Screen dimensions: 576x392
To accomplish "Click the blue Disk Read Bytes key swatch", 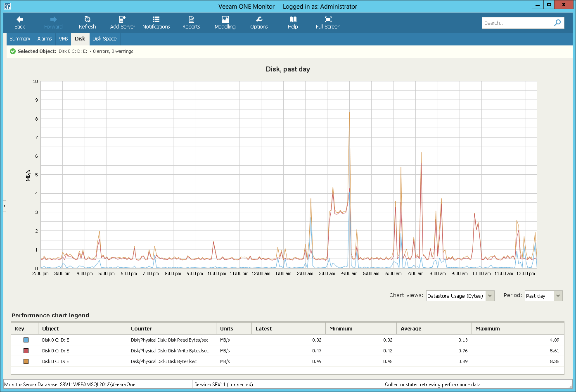I will point(26,340).
